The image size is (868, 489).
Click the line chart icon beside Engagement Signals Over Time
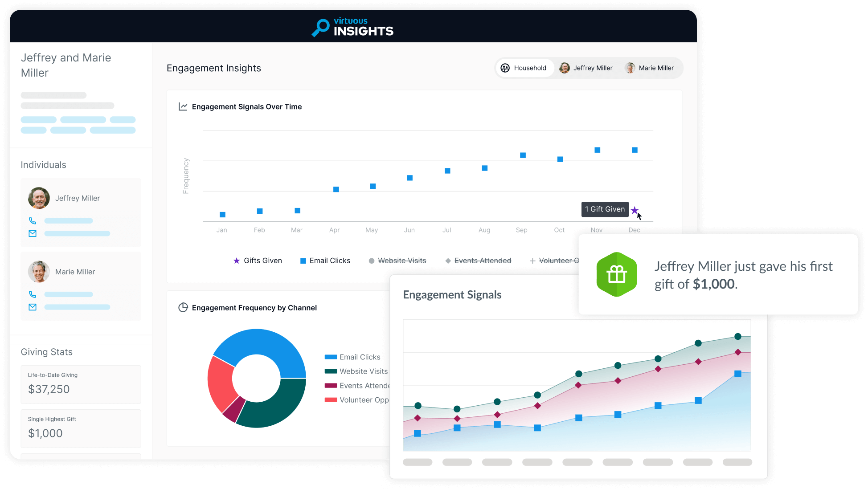tap(183, 106)
